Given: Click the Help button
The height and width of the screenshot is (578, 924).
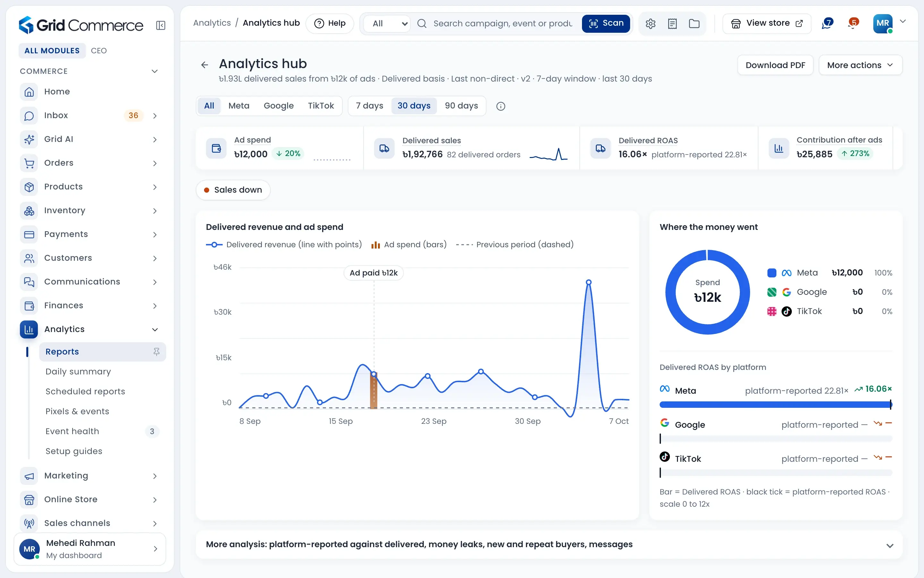Looking at the screenshot, I should [x=329, y=24].
